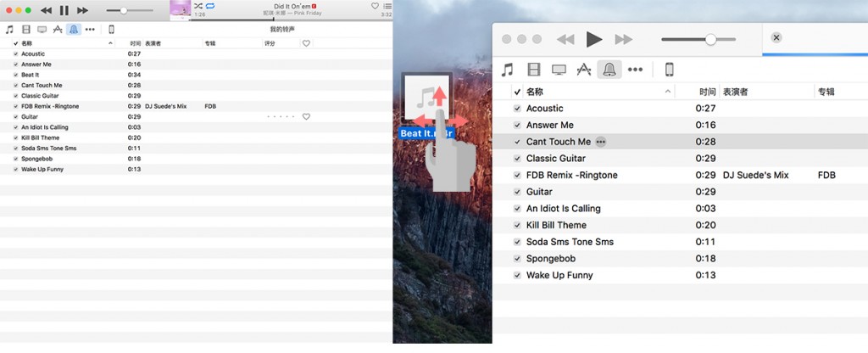
Task: Love the song Did It On'em
Action: [375, 6]
